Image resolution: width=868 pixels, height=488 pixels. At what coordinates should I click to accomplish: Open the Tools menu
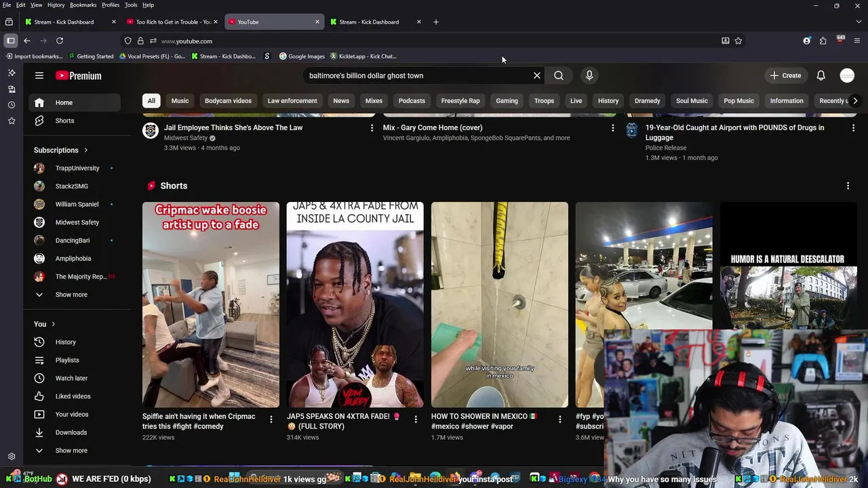coord(131,5)
